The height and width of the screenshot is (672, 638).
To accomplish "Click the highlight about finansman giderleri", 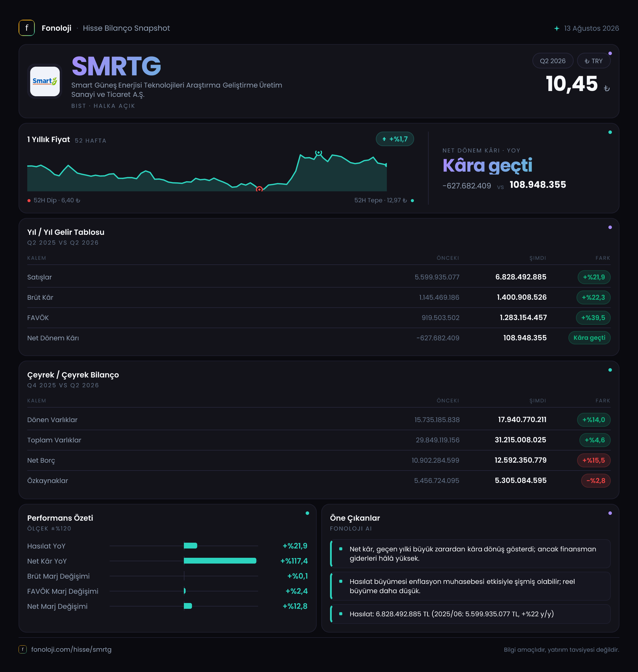I will coord(470,554).
